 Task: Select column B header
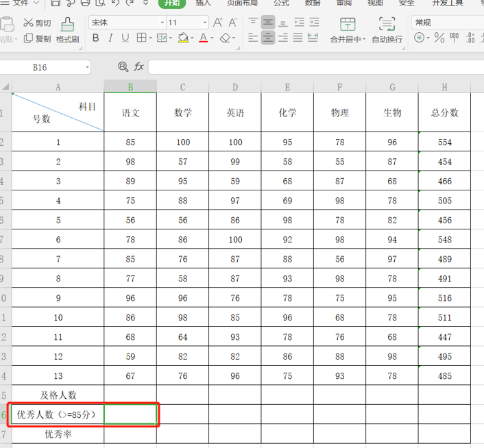130,86
